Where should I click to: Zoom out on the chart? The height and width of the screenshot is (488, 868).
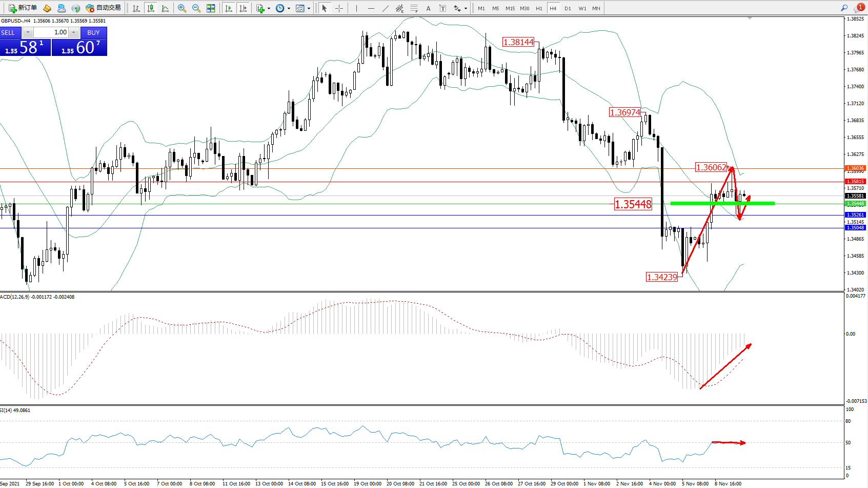[x=196, y=8]
